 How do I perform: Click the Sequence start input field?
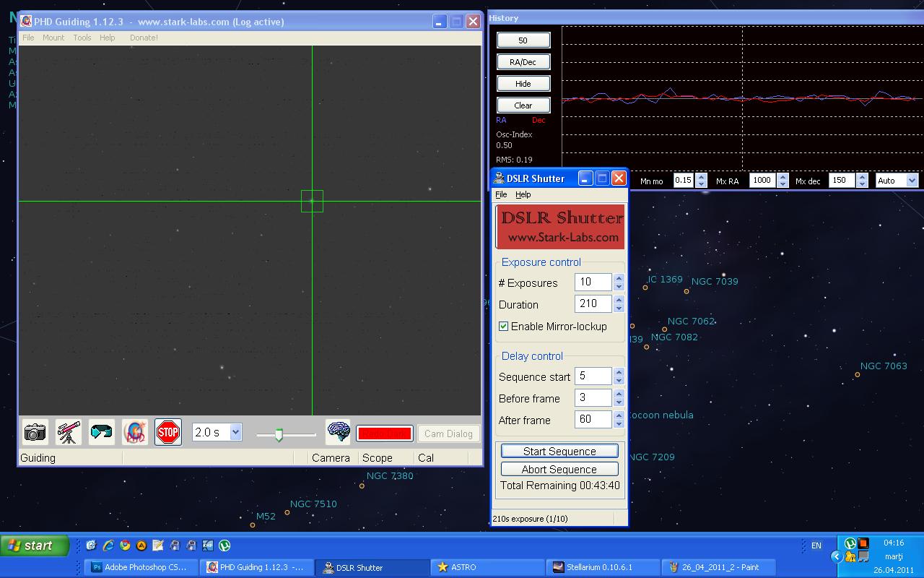coord(593,376)
